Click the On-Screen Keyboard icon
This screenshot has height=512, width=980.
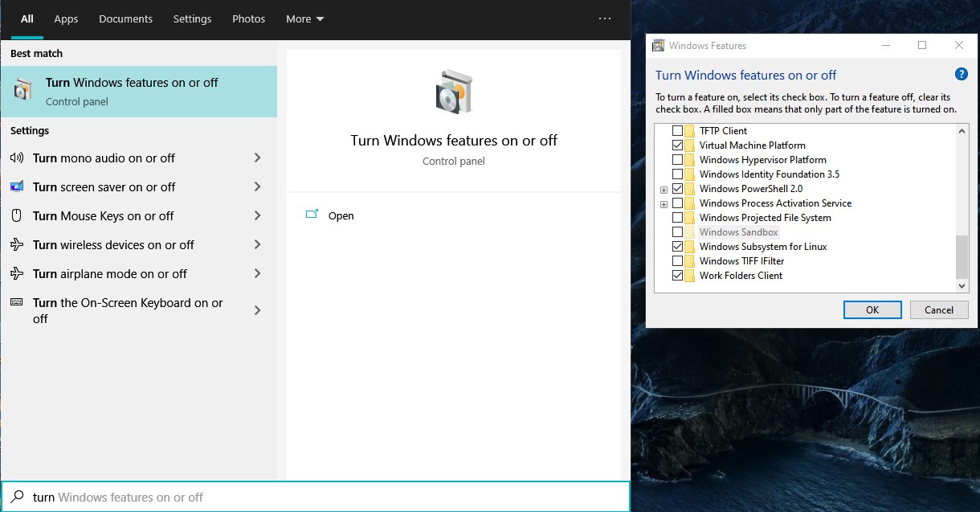tap(17, 303)
